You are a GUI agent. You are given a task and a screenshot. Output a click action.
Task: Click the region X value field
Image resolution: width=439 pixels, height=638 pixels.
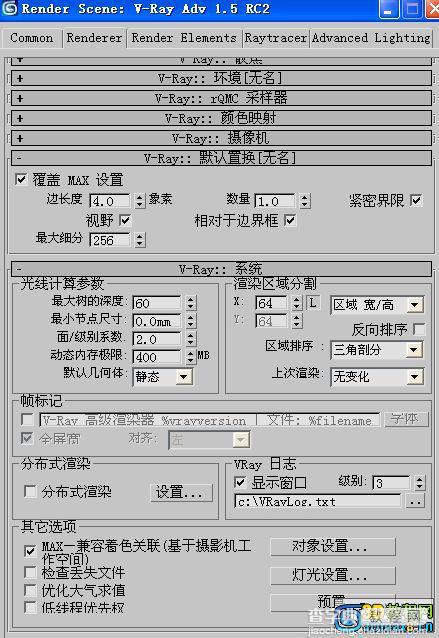click(271, 303)
